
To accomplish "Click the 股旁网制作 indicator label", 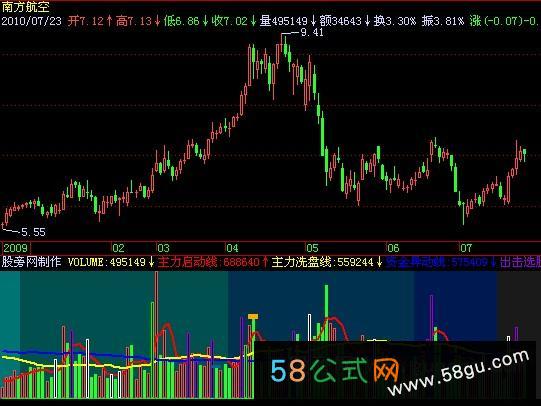I will click(x=31, y=262).
